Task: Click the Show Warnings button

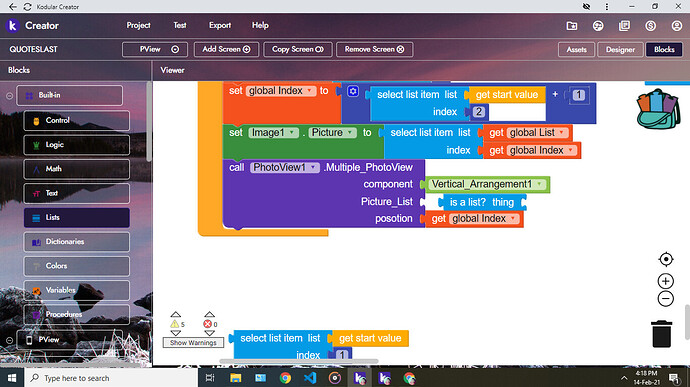Action: (193, 343)
